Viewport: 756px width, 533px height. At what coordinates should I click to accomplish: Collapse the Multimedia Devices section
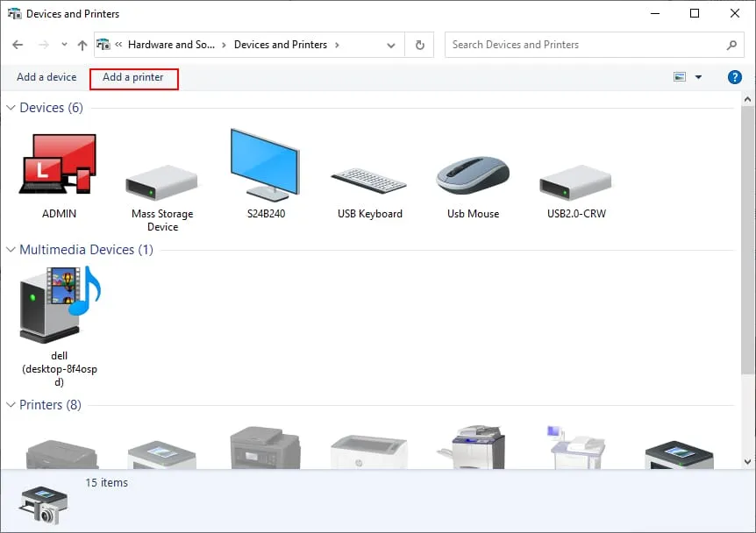click(10, 249)
